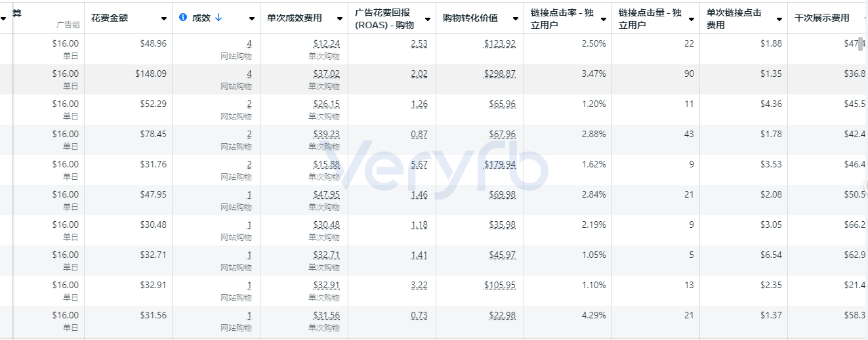Open the 成效 column dropdown arrow
The image size is (868, 340).
[251, 19]
